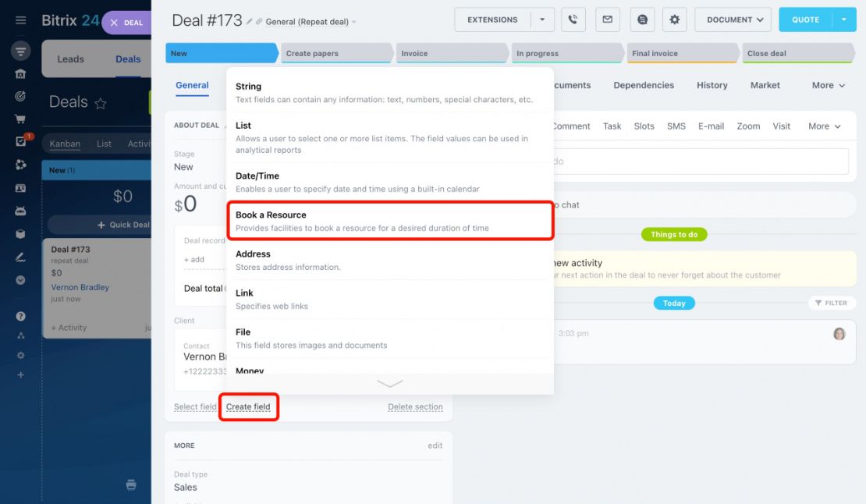Viewport: 866px width, 504px height.
Task: Choose the Book a Resource field type
Action: pyautogui.click(x=390, y=221)
